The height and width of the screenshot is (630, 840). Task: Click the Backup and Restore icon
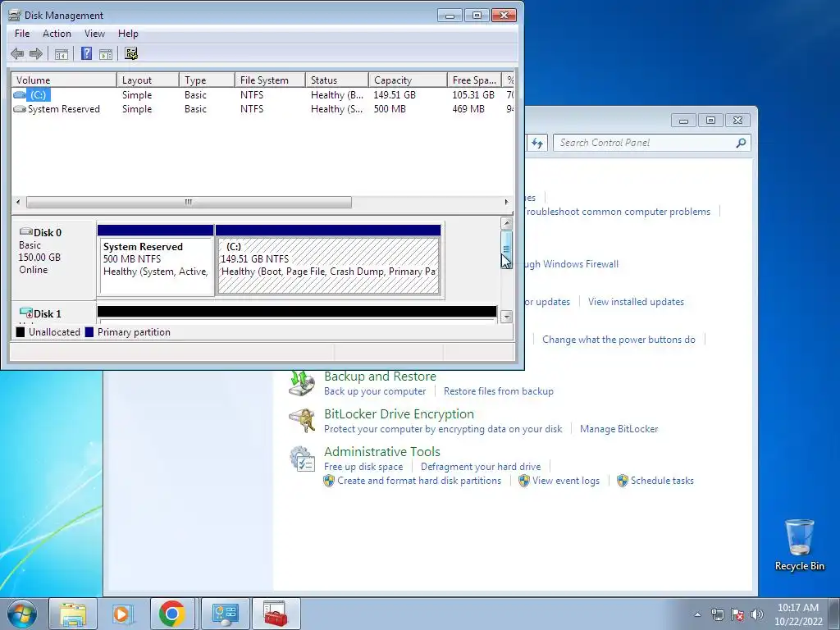tap(302, 383)
